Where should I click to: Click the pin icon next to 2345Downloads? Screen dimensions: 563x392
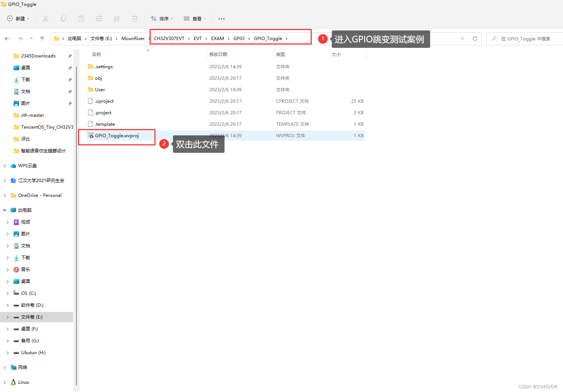tap(70, 56)
